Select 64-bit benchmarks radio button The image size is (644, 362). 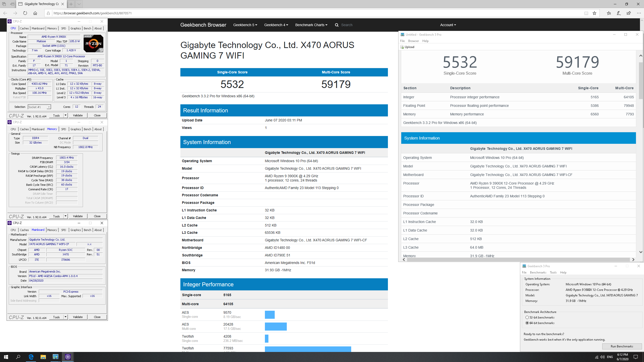527,323
